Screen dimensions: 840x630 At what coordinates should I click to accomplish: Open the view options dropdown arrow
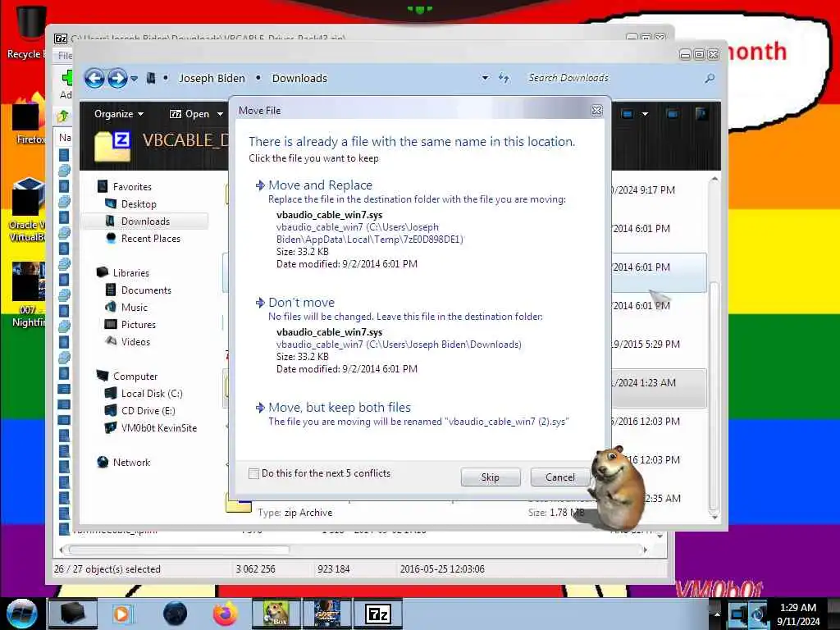point(645,114)
